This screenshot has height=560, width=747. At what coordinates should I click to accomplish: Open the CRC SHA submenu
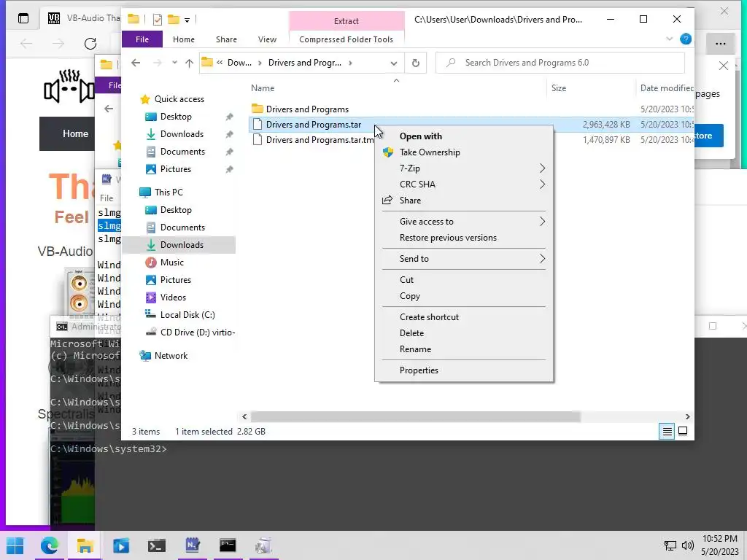tap(464, 184)
